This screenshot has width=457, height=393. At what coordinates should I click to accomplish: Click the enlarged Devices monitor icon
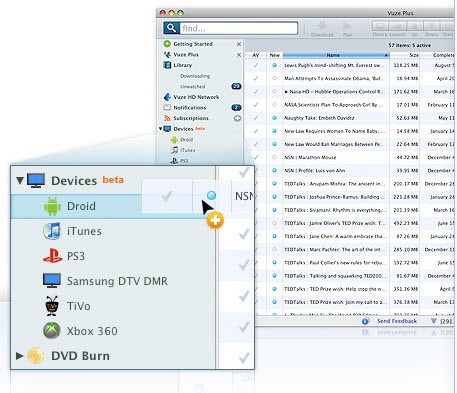tap(36, 180)
